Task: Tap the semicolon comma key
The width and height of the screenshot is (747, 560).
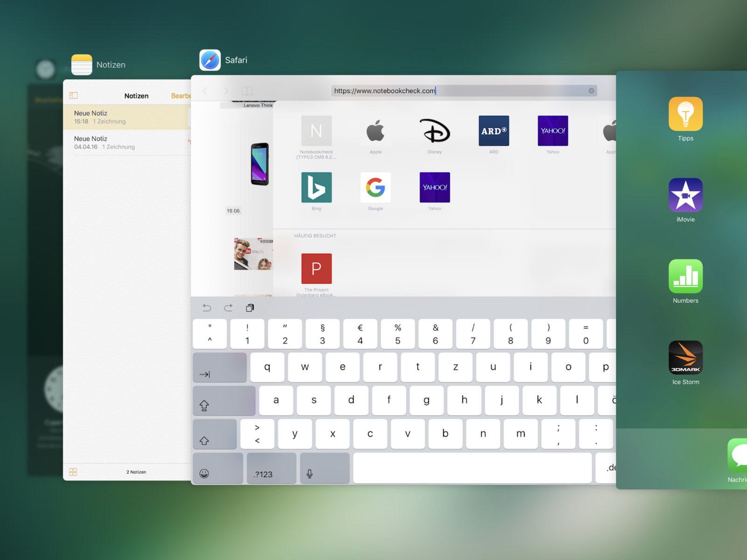Action: 559,434
